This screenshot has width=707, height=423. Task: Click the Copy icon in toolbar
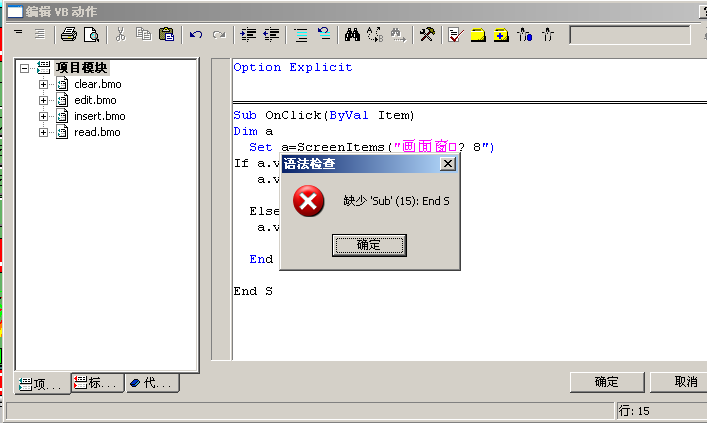click(144, 35)
